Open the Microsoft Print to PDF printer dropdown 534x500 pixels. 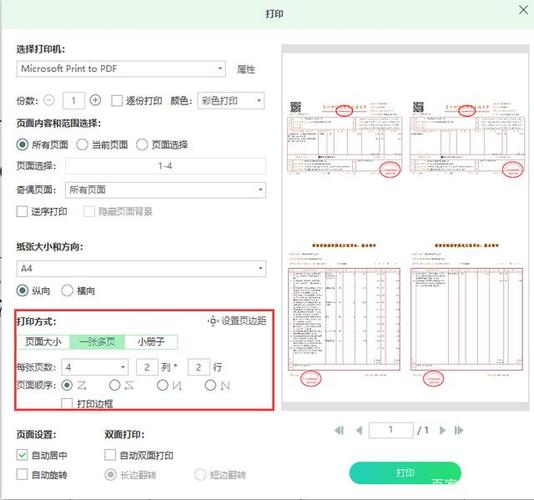click(x=121, y=69)
